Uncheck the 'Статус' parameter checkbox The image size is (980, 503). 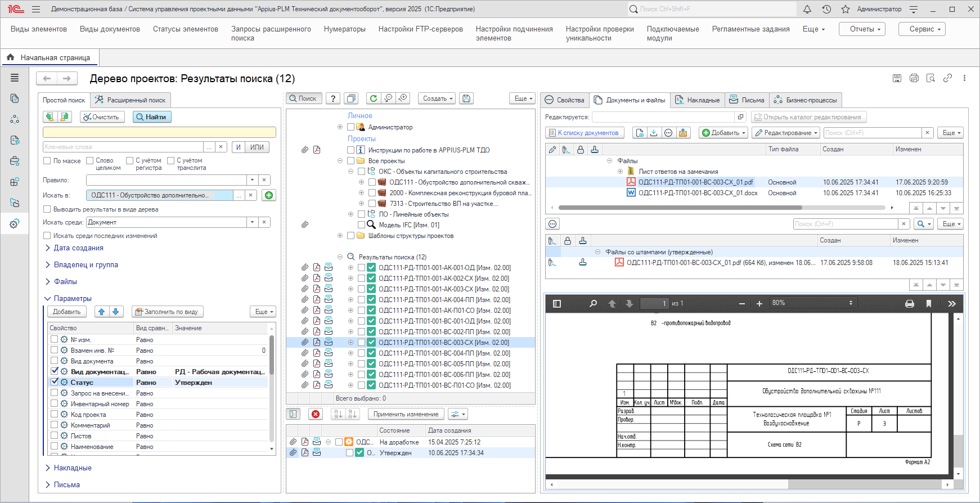tap(55, 382)
